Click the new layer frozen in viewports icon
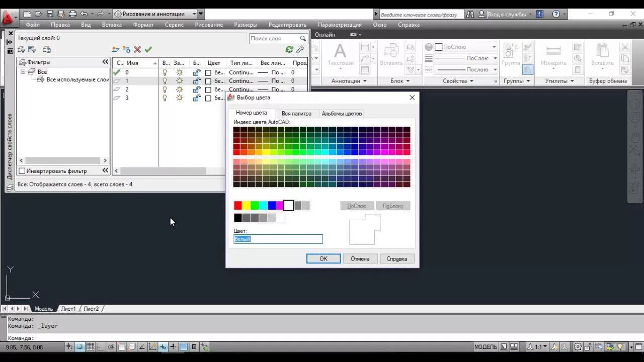The image size is (644, 362). click(x=126, y=49)
